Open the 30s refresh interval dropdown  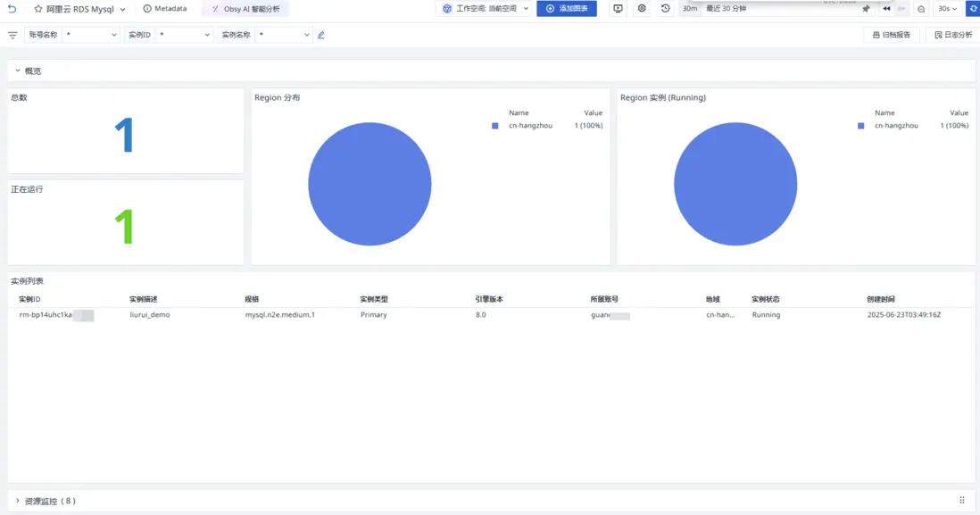[947, 9]
